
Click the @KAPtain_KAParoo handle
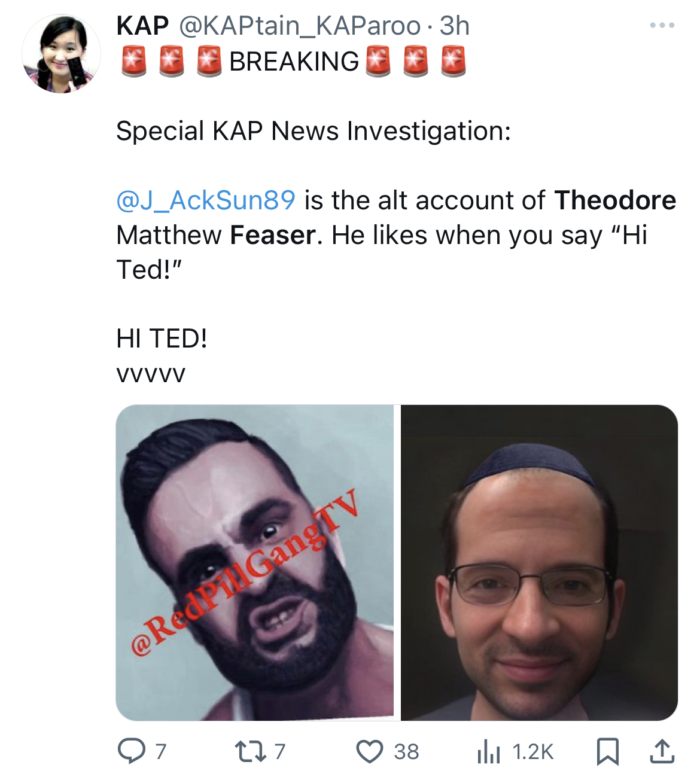point(299,26)
